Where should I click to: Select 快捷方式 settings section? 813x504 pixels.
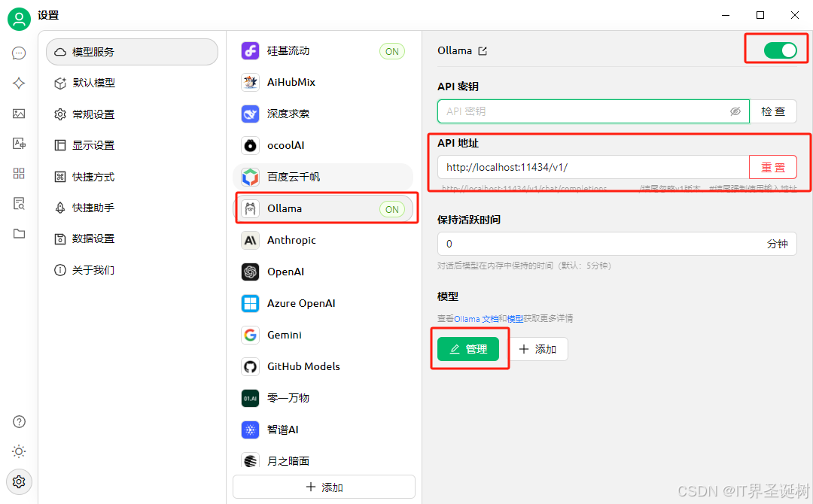click(132, 177)
